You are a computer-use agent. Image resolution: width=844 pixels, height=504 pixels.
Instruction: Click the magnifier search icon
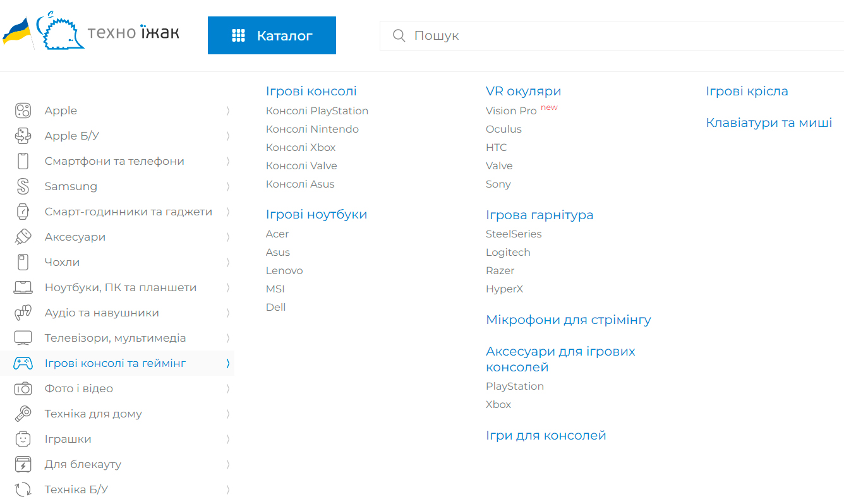pyautogui.click(x=399, y=35)
